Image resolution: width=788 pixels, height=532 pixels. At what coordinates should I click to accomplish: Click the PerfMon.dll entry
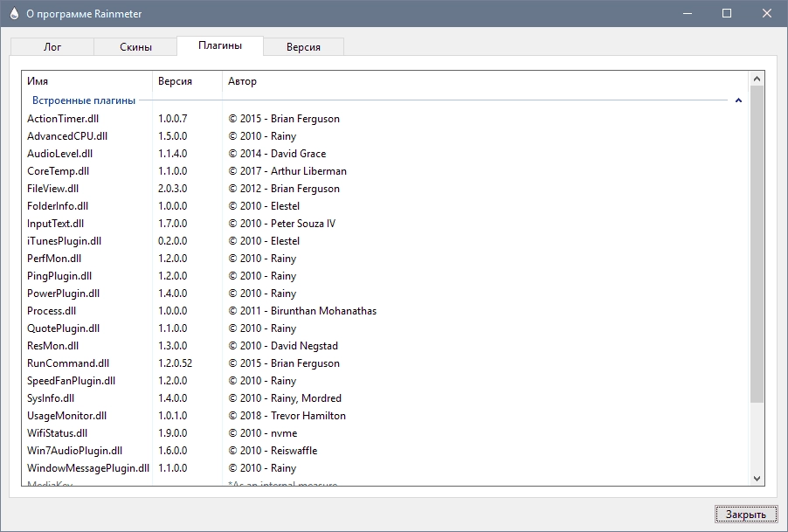(54, 259)
